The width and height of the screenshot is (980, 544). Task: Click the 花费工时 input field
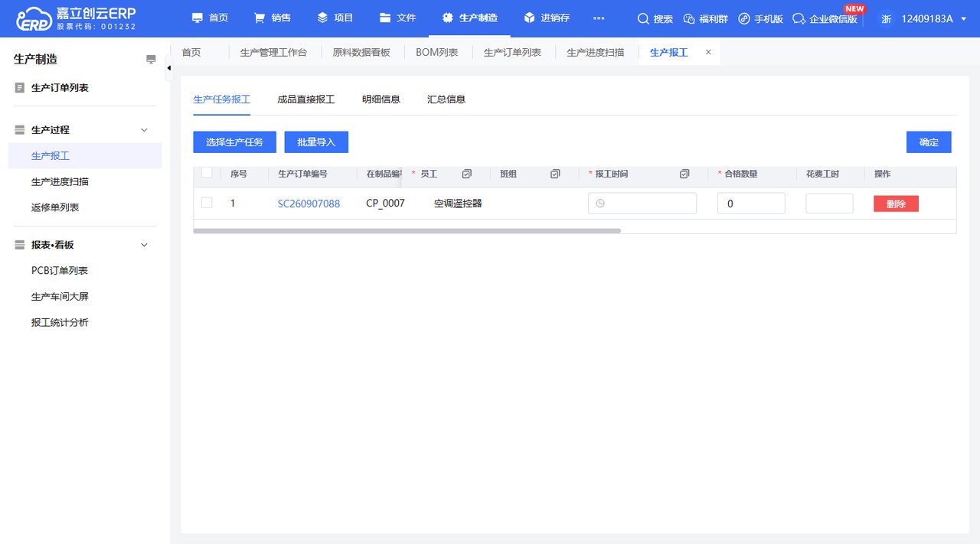pos(829,204)
